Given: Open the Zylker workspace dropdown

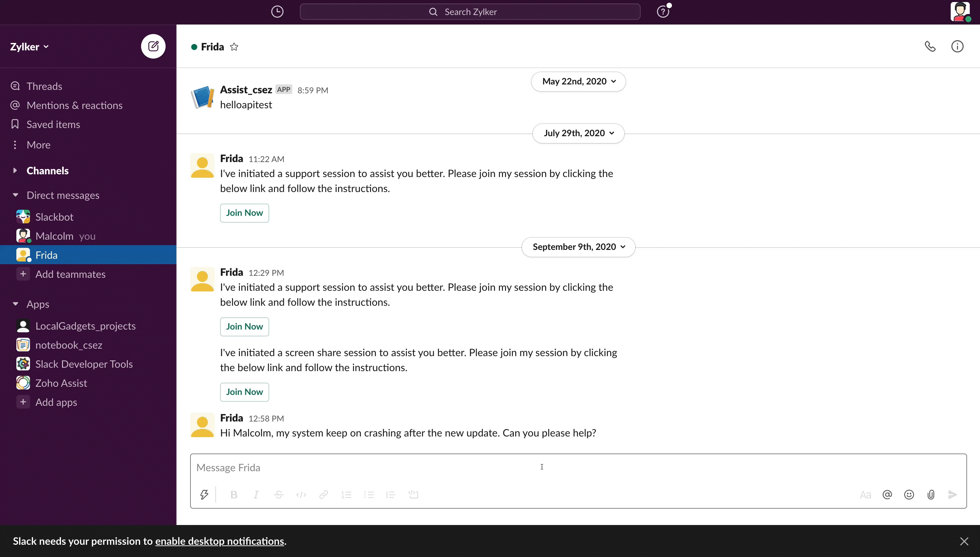Looking at the screenshot, I should pos(30,47).
